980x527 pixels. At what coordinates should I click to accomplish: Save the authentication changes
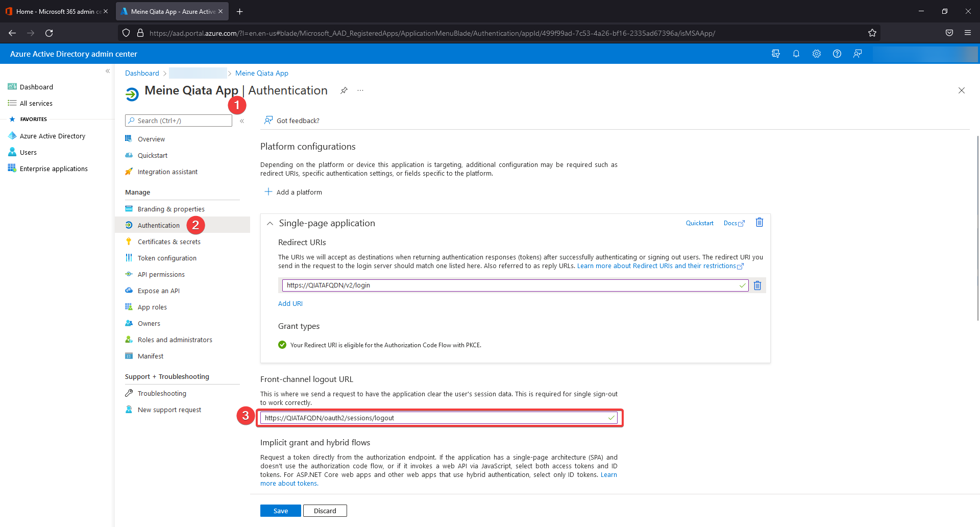click(280, 510)
